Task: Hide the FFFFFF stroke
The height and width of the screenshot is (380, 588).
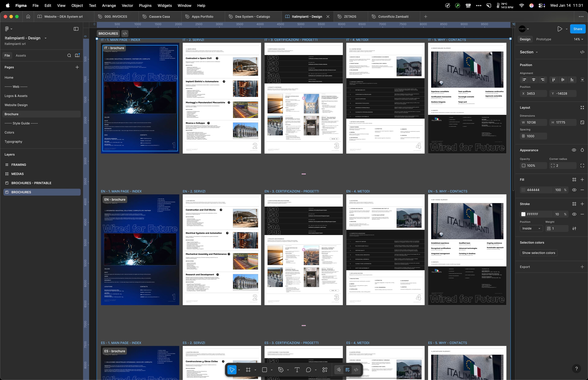Action: point(574,214)
